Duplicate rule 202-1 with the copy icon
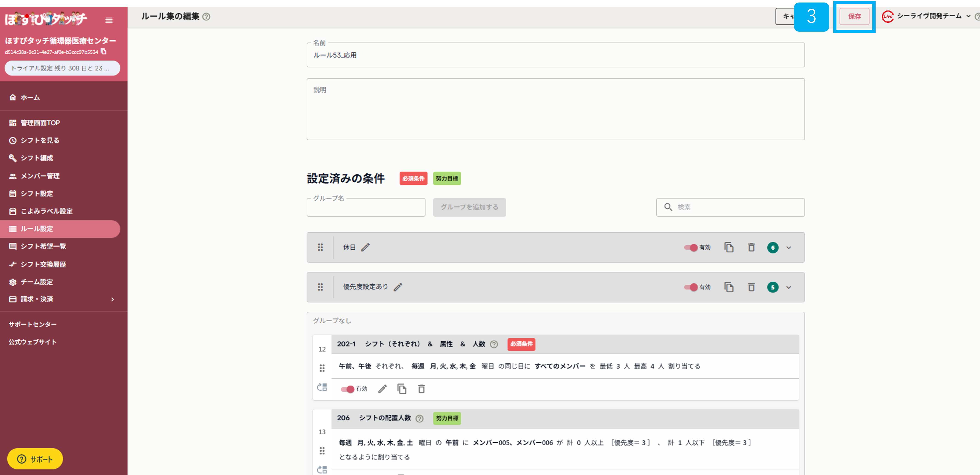This screenshot has height=475, width=980. click(x=402, y=389)
